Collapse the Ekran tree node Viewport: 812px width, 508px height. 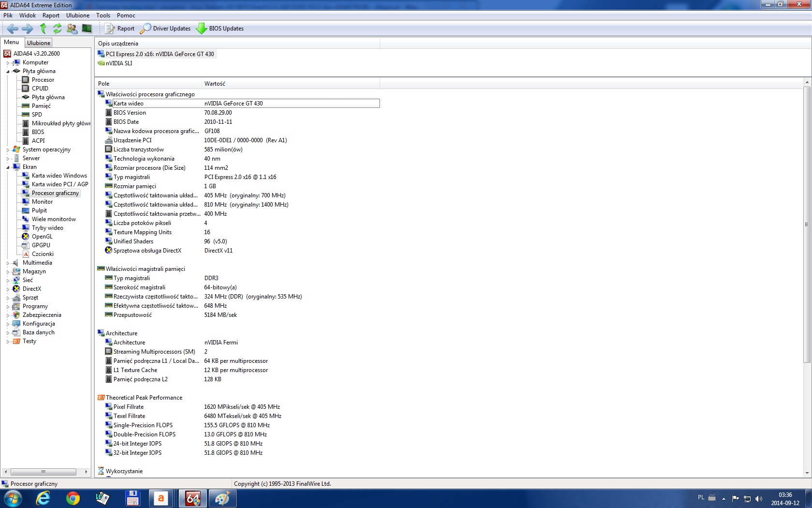pyautogui.click(x=8, y=167)
